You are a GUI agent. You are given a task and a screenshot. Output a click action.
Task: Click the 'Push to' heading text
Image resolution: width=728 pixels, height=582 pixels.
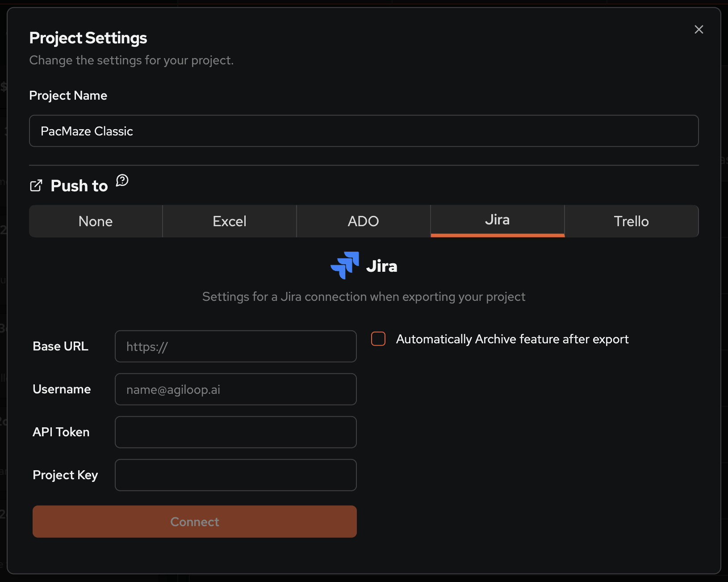[79, 186]
